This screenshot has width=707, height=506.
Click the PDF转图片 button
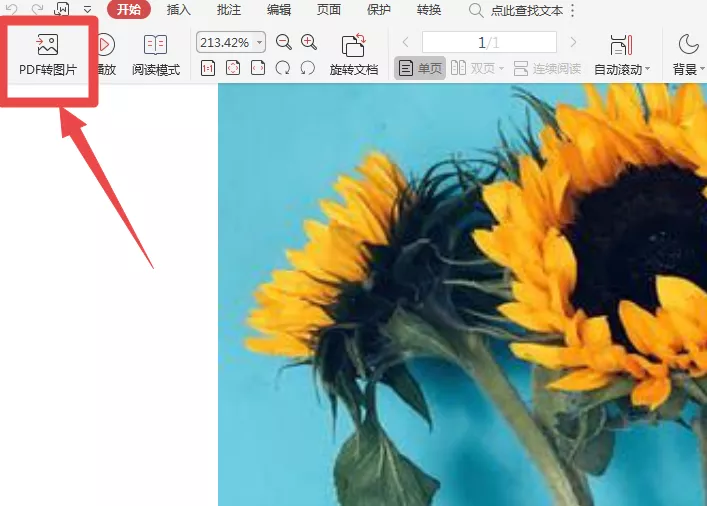(48, 55)
